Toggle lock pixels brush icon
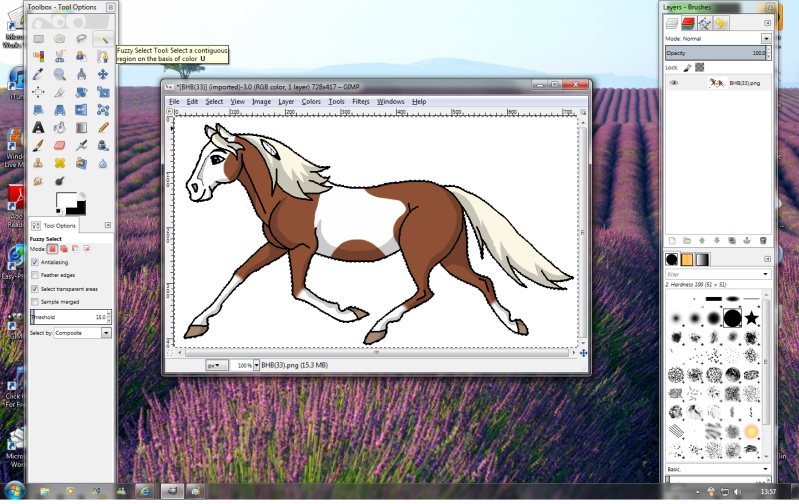 (687, 67)
